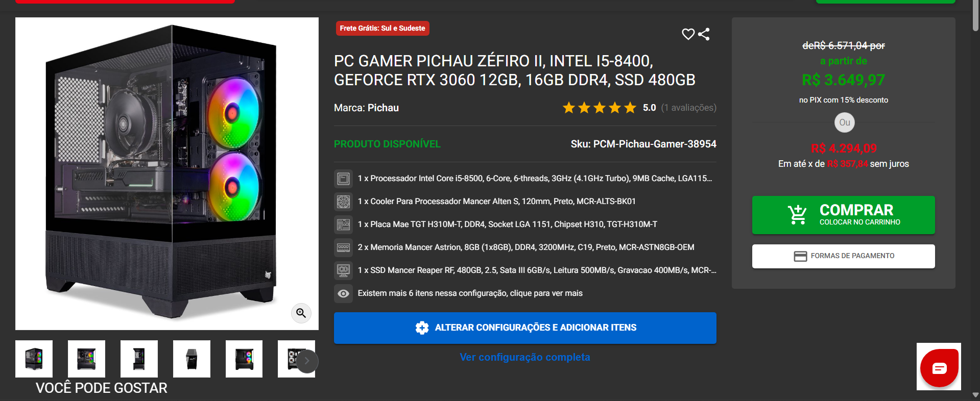Click the Placa Mae TGT H310M-T line
This screenshot has height=401, width=980.
[x=507, y=224]
